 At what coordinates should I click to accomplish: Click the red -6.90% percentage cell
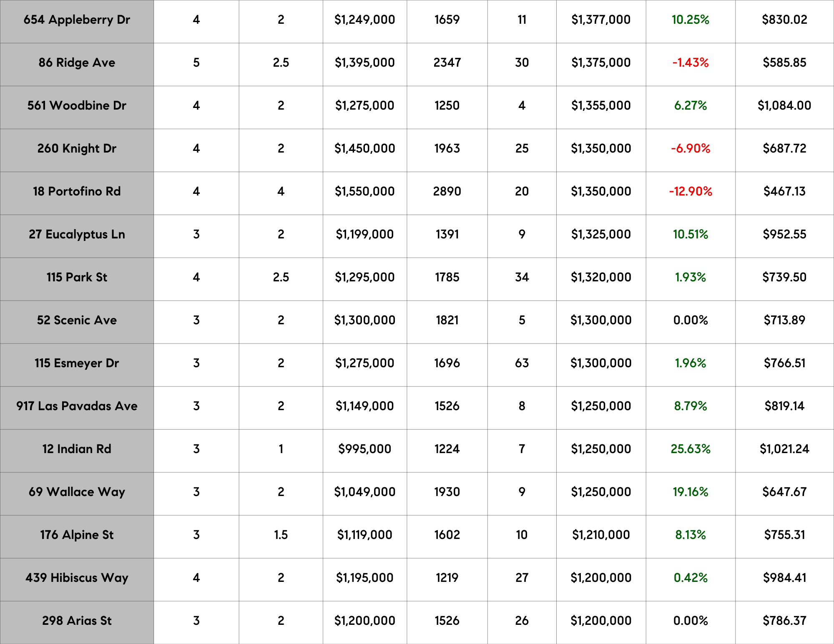[x=690, y=148]
